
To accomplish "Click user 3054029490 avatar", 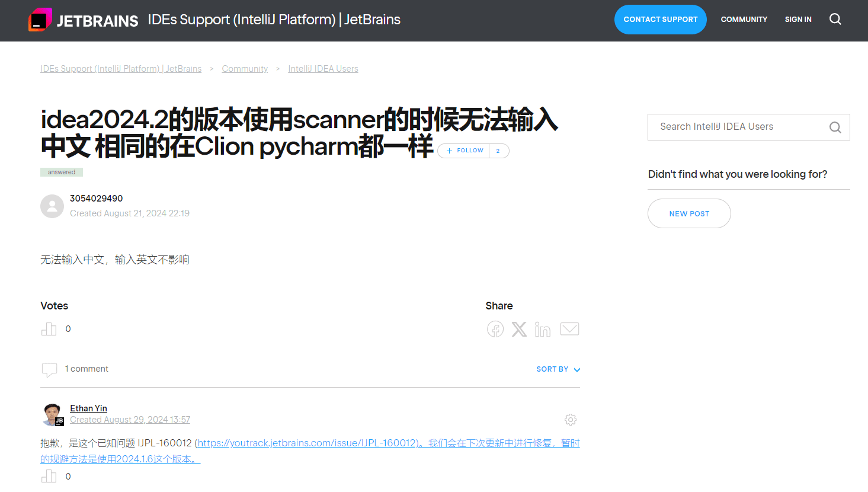I will [x=52, y=206].
